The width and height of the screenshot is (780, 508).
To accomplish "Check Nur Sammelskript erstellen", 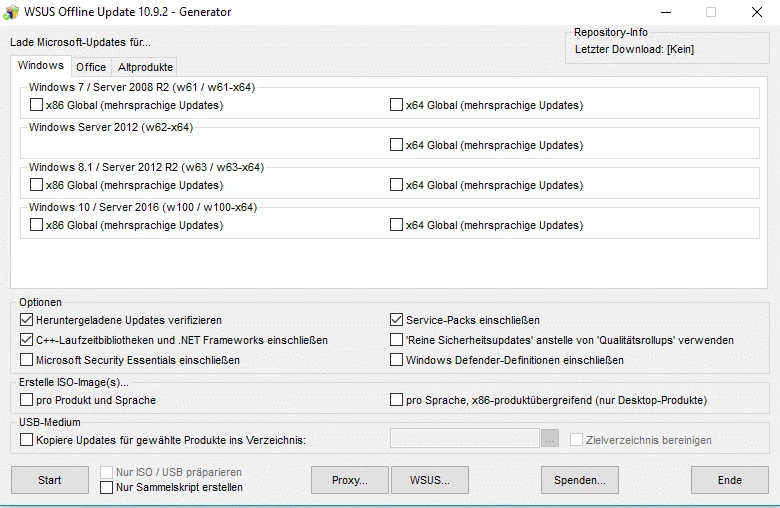I will pos(107,487).
